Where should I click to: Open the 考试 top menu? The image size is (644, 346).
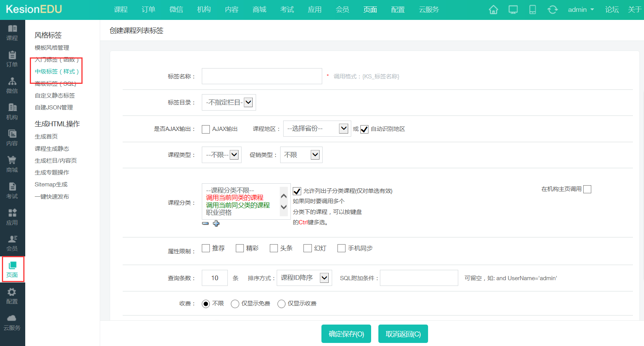(287, 10)
